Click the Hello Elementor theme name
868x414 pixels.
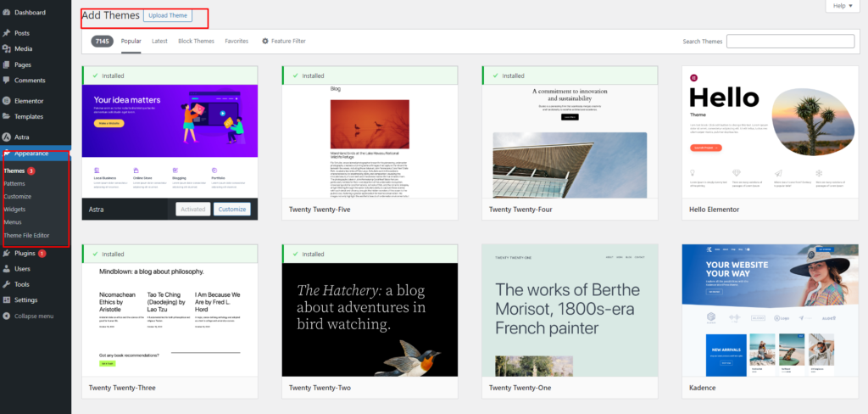pyautogui.click(x=714, y=210)
